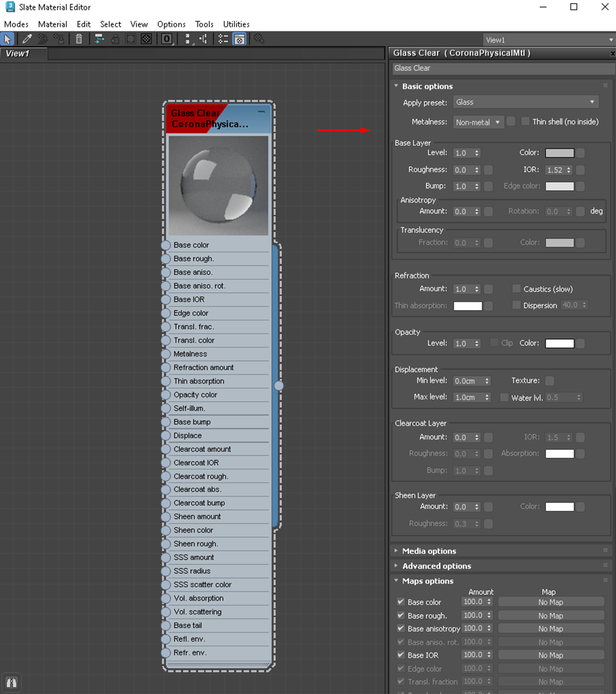The width and height of the screenshot is (616, 694).
Task: Open the Material ID Channel flyout
Action: [x=167, y=39]
